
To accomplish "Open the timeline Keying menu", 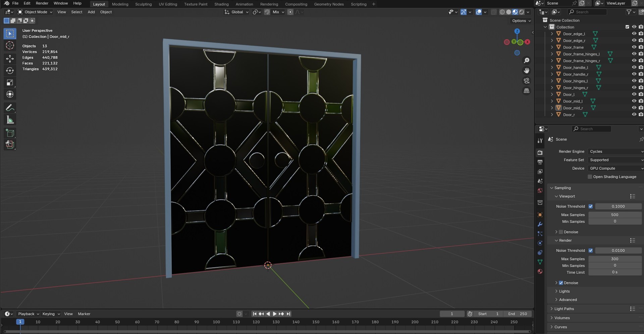I will (x=51, y=314).
